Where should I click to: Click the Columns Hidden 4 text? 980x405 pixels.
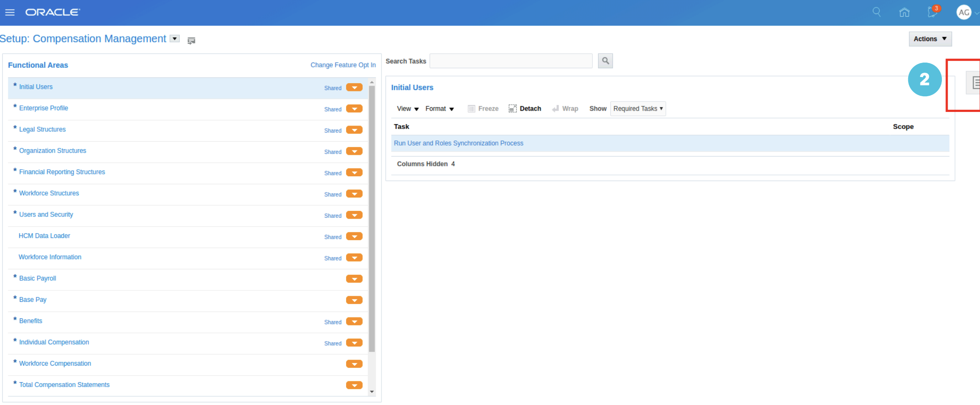click(x=426, y=164)
